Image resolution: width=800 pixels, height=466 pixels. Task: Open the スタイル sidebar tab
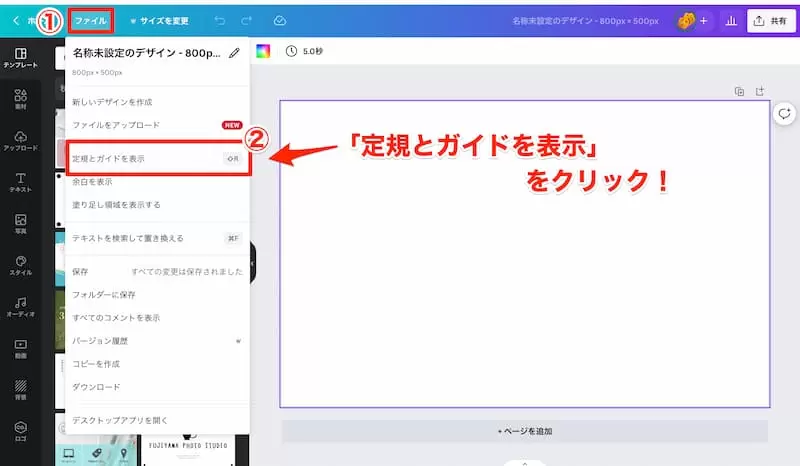[x=20, y=265]
